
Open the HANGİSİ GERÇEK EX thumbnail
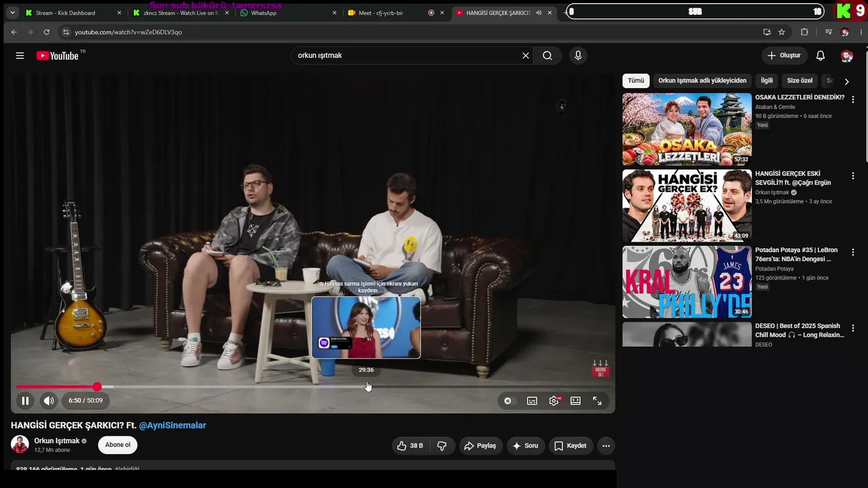tap(687, 205)
